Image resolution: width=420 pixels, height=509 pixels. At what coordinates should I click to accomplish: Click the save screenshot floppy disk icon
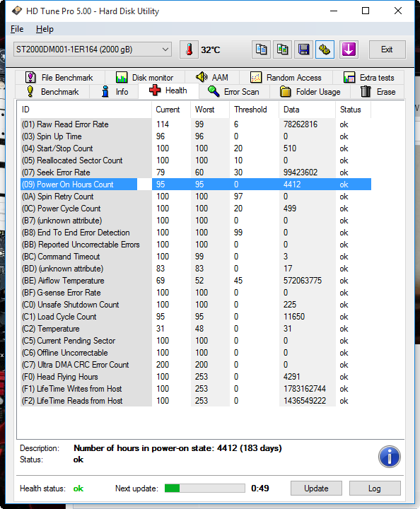[x=303, y=49]
